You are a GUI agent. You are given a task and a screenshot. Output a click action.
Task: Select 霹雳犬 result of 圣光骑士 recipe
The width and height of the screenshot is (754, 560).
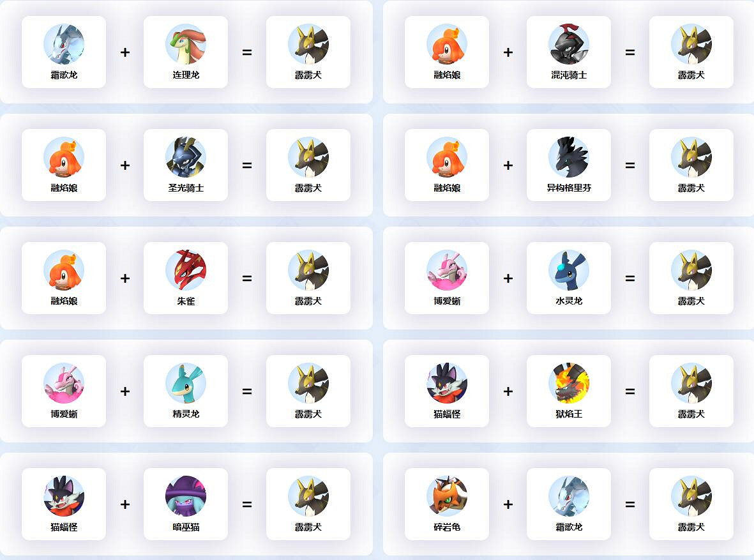(308, 165)
